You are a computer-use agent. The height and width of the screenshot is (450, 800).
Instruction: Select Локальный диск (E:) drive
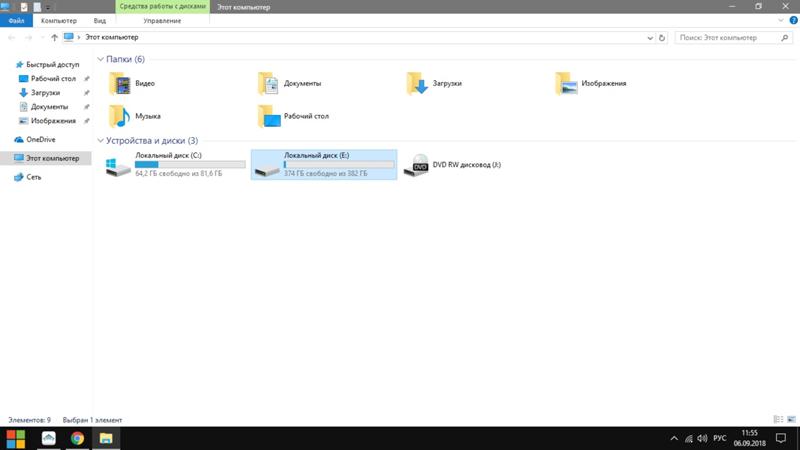[x=324, y=164]
